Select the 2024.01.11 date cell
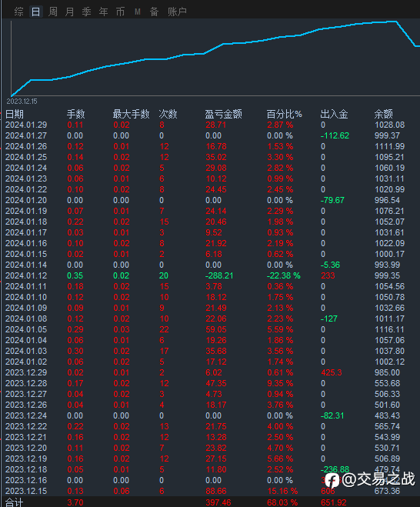 tap(26, 286)
